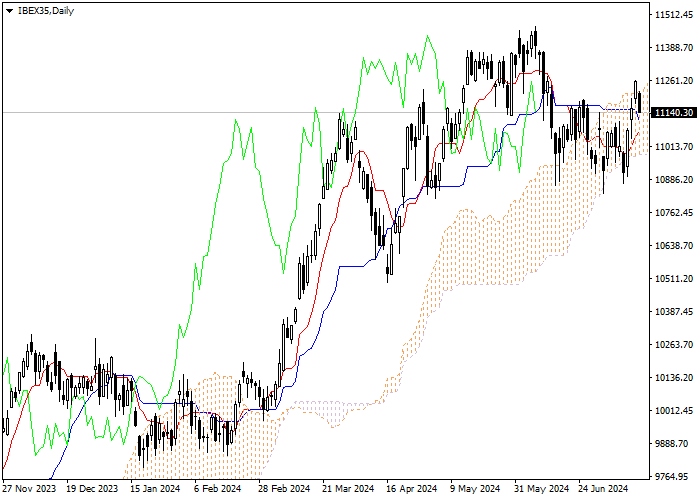Click the 24 Jun 2024 date label
700x500 pixels.
[604, 489]
